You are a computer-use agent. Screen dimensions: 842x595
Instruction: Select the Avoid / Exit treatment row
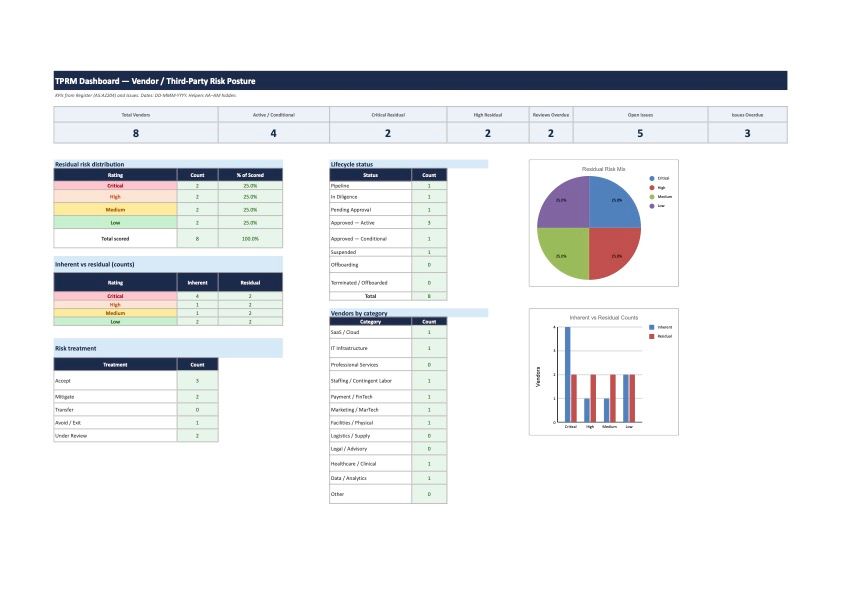[136, 423]
